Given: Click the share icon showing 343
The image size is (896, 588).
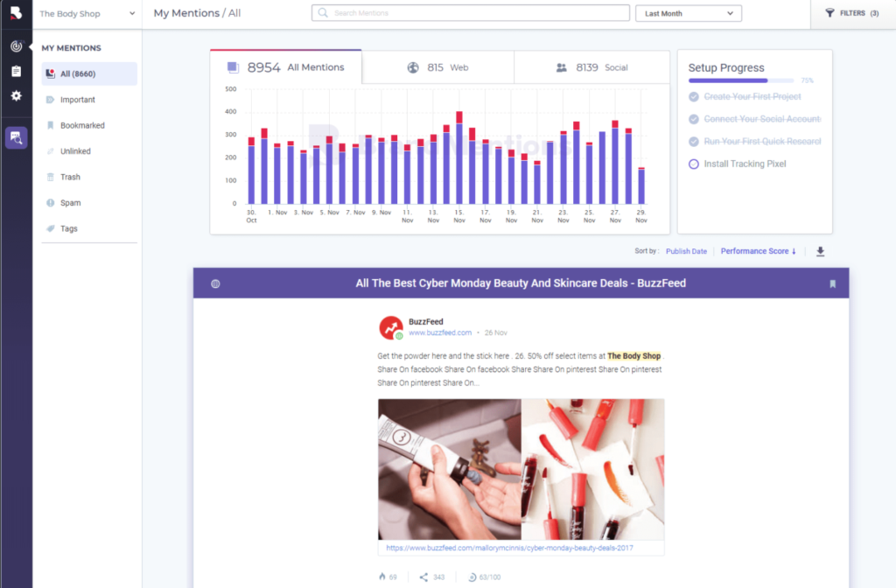Looking at the screenshot, I should [423, 577].
